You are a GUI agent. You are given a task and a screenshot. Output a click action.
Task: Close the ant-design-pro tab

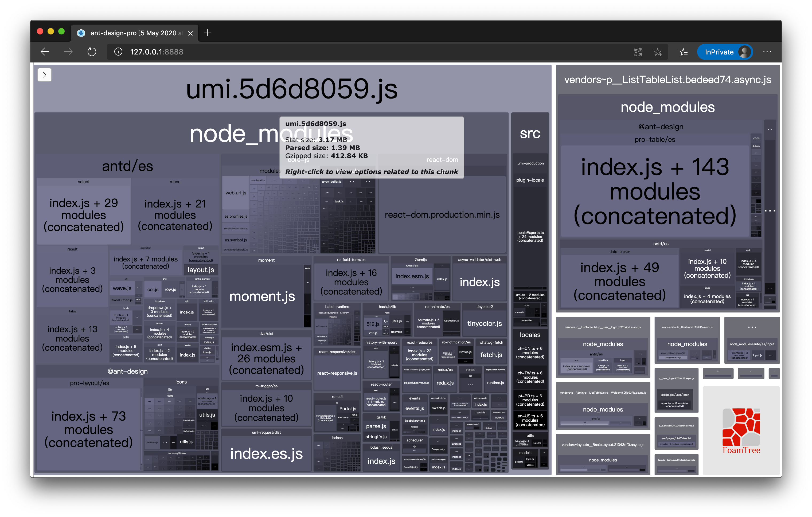[x=190, y=33]
